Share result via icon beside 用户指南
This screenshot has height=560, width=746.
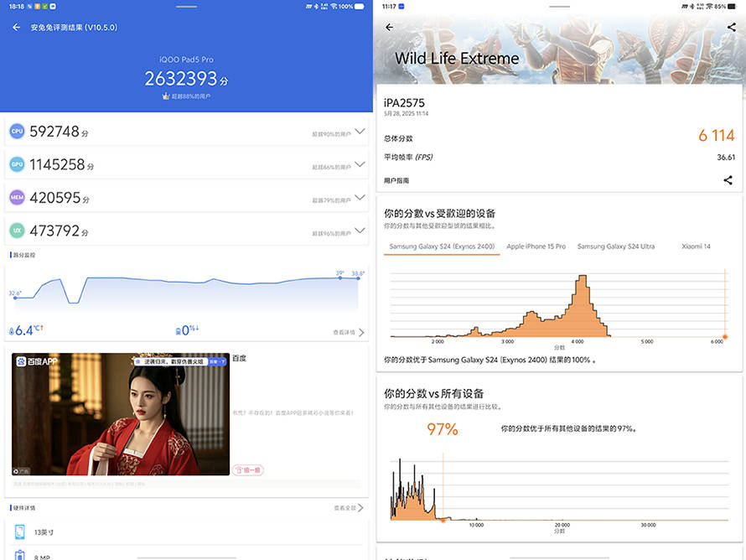tap(728, 180)
